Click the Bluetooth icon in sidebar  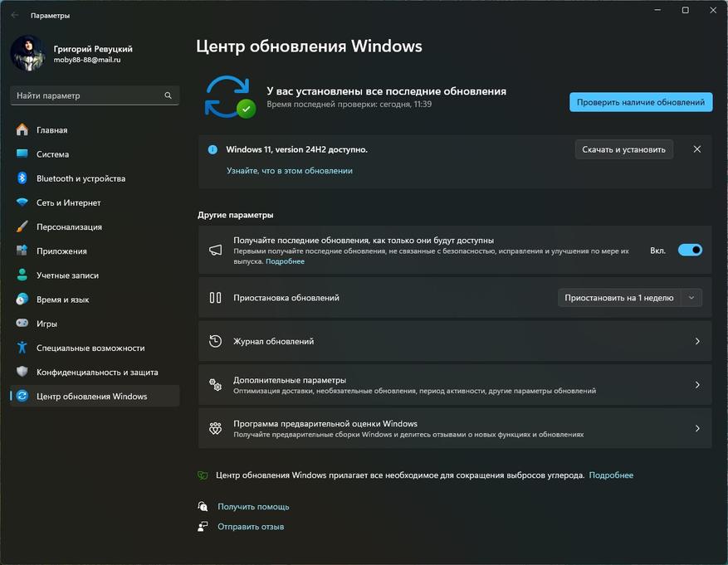pos(22,178)
